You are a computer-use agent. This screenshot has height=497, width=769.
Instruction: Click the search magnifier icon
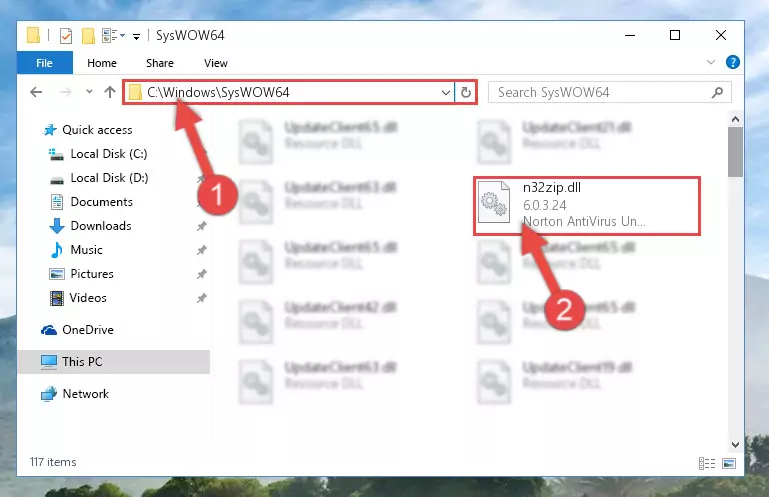coord(718,92)
